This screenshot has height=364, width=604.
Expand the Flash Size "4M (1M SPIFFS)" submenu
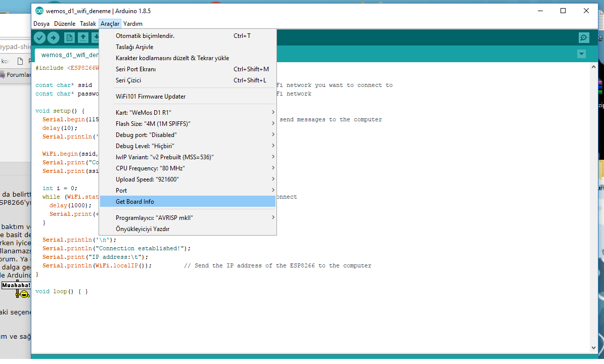click(188, 124)
